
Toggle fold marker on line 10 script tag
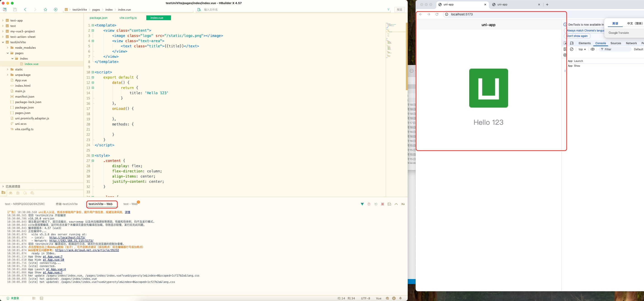coord(93,72)
